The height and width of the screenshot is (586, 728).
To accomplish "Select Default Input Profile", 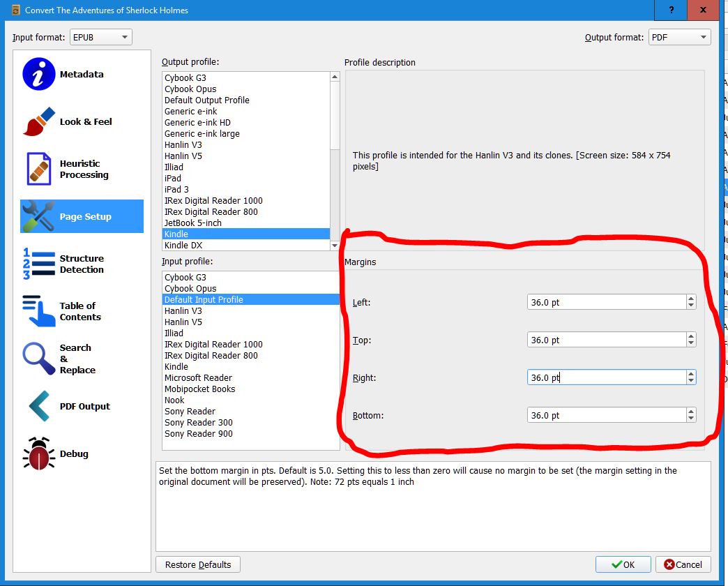I will (251, 299).
